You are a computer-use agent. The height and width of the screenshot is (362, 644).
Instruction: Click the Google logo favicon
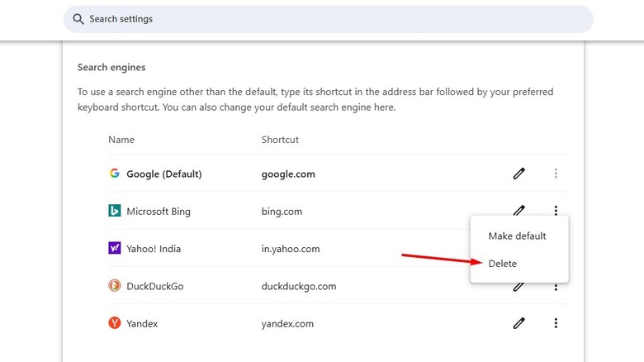click(x=115, y=174)
